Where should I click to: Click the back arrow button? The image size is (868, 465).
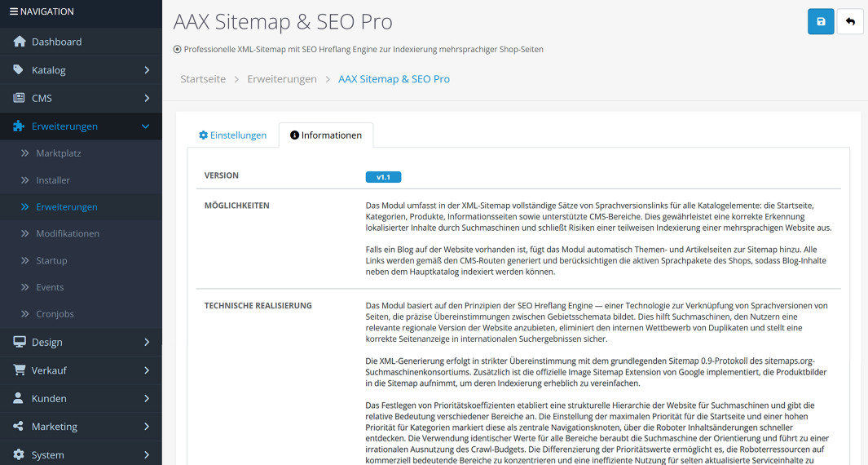click(x=850, y=22)
